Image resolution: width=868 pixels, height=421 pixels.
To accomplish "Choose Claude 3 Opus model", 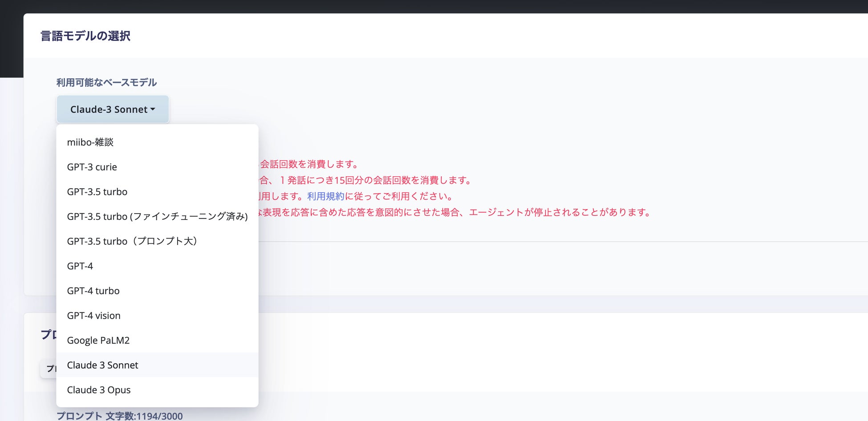I will (x=157, y=390).
